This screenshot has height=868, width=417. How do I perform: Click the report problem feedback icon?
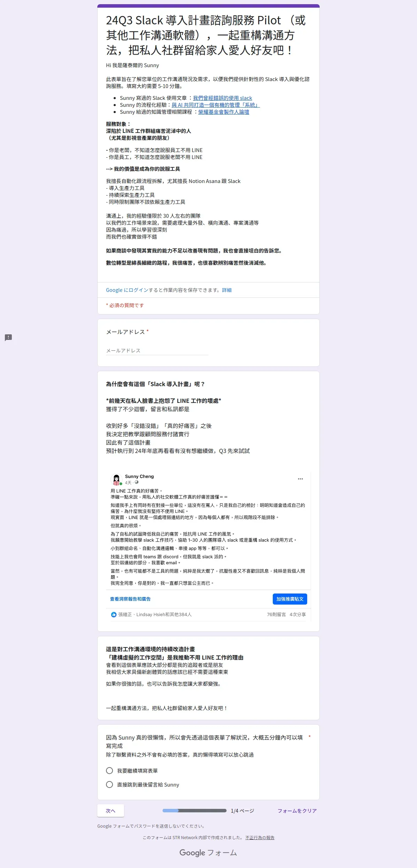(x=8, y=337)
